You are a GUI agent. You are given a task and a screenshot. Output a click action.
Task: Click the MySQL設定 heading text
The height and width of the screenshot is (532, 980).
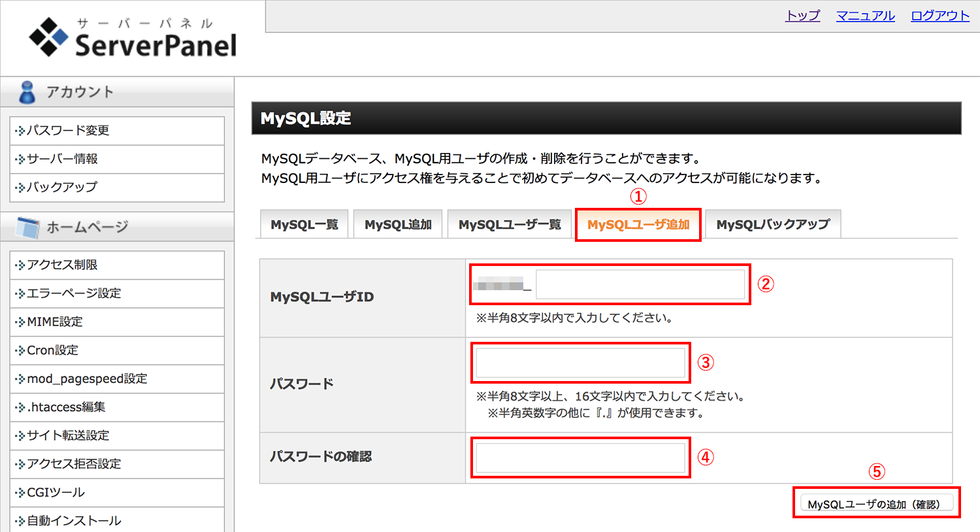point(306,118)
